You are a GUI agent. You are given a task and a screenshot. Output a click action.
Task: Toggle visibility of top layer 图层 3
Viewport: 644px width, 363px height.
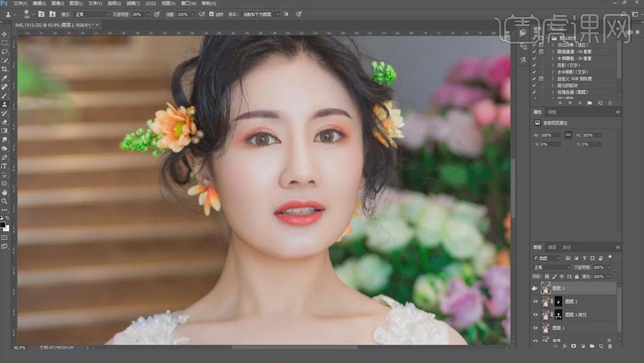(x=535, y=288)
